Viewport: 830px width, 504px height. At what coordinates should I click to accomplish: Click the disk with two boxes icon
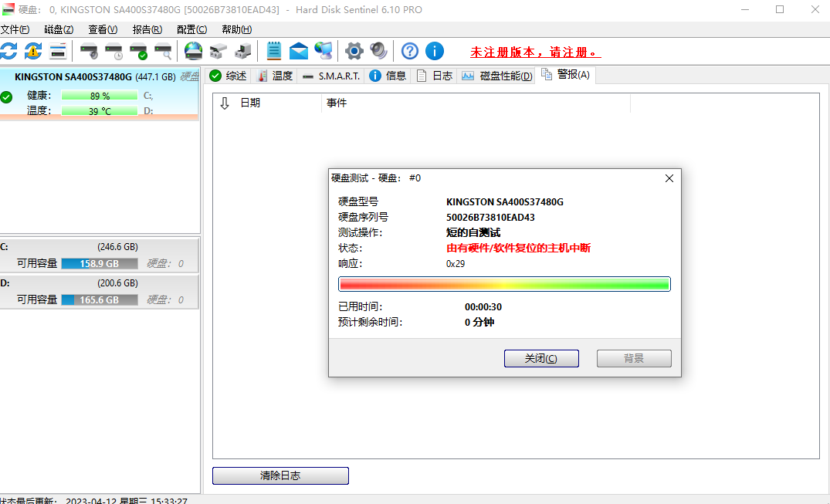point(218,52)
